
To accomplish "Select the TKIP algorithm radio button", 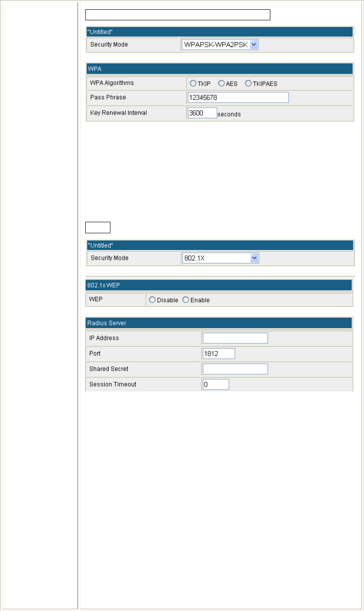I will [193, 83].
